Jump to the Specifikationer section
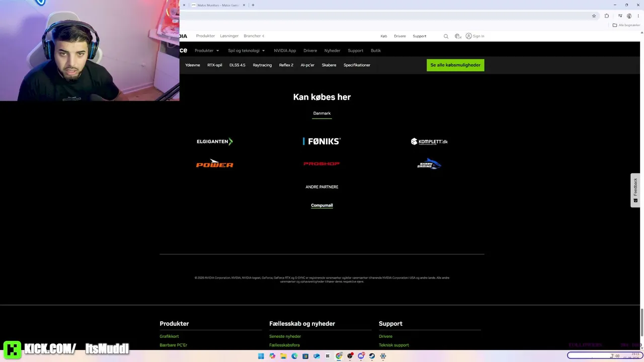The width and height of the screenshot is (644, 362). [357, 65]
